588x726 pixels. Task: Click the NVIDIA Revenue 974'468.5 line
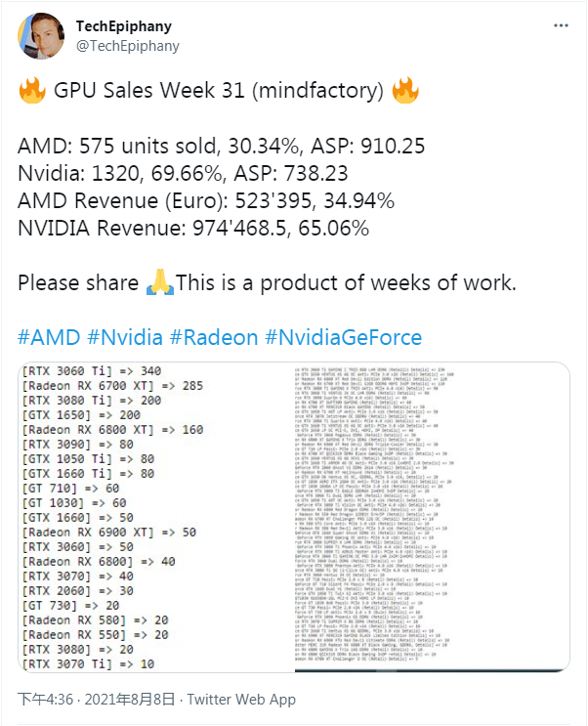193,229
